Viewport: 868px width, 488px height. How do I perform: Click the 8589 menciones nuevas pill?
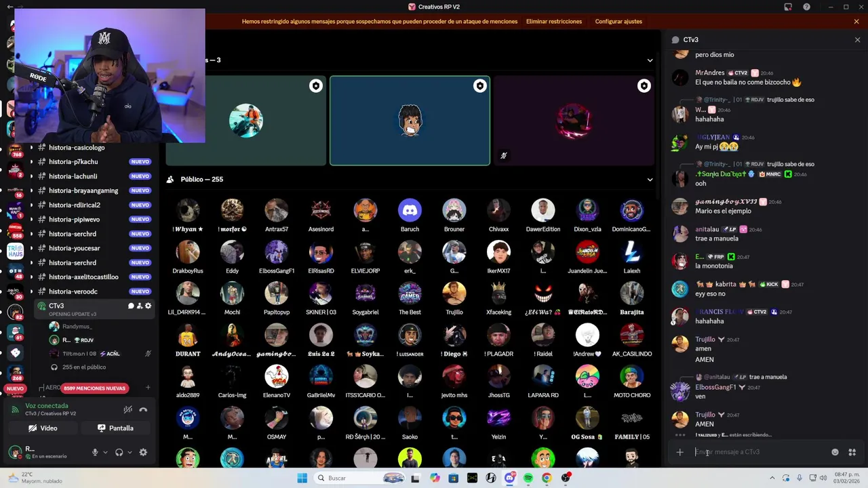(x=94, y=388)
